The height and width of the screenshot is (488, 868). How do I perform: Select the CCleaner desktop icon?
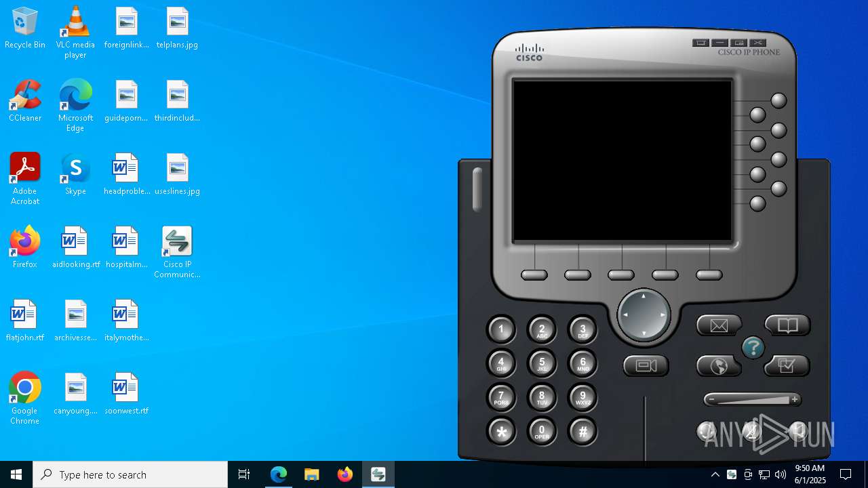25,101
